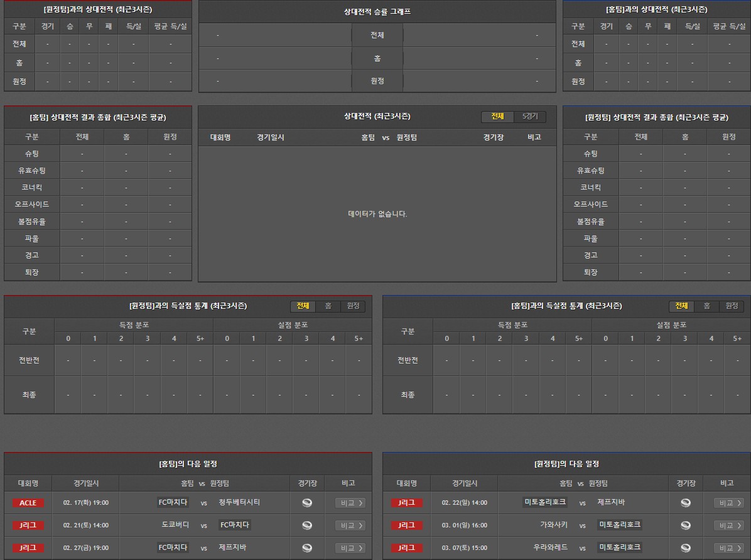Click the red ACLE league badge
Image resolution: width=751 pixels, height=560 pixels.
pyautogui.click(x=28, y=503)
